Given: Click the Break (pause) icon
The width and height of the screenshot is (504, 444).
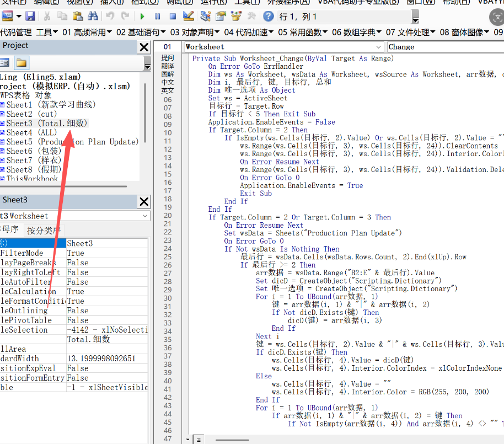Looking at the screenshot, I should tap(158, 17).
